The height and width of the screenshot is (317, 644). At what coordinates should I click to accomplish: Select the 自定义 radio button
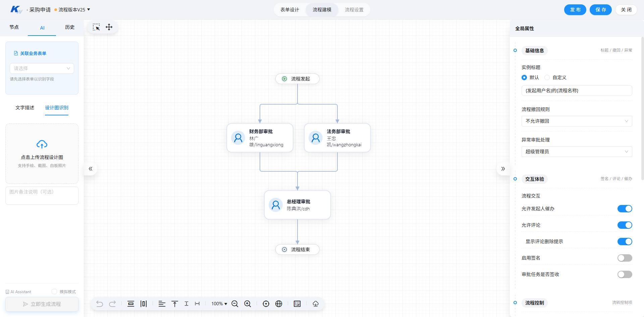pyautogui.click(x=547, y=77)
